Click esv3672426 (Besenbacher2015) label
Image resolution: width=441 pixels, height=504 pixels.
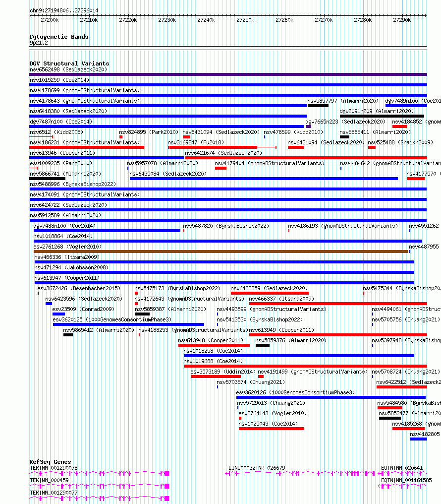[x=79, y=288]
